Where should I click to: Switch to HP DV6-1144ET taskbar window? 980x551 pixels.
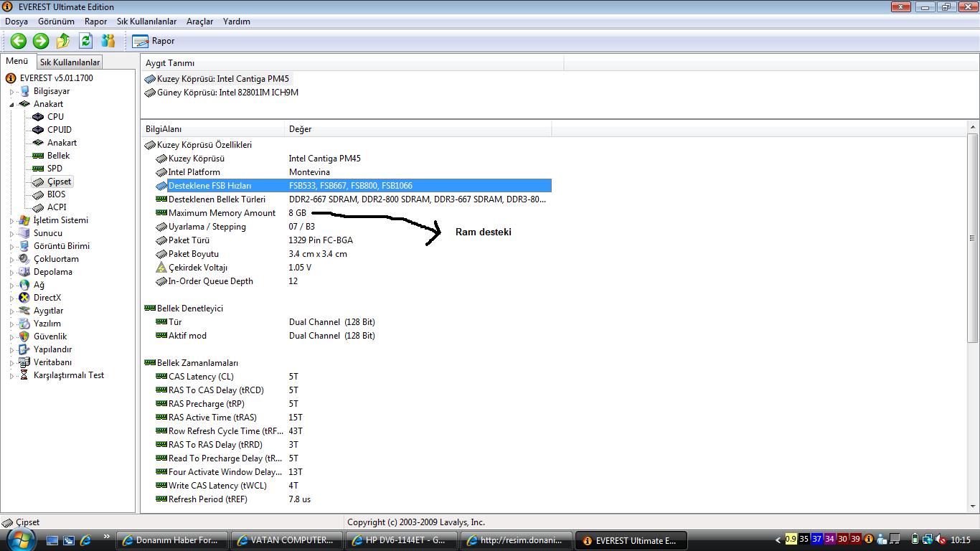click(400, 540)
